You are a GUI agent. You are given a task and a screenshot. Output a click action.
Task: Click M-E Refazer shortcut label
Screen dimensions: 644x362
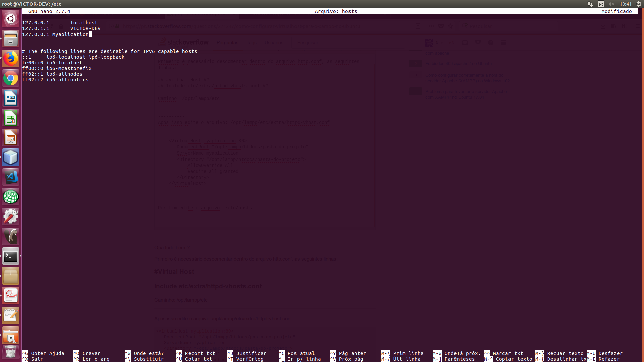click(603, 359)
